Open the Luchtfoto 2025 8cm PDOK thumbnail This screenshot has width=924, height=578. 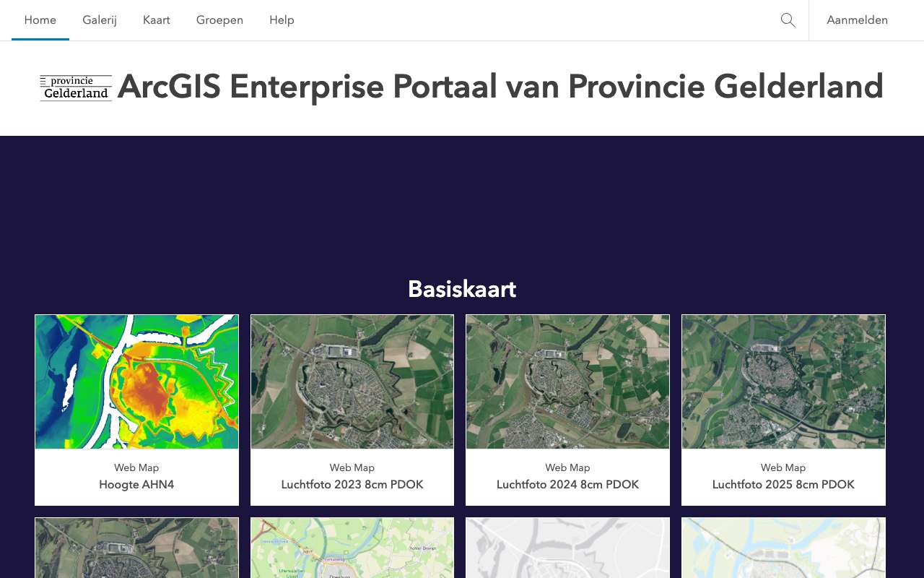point(783,381)
